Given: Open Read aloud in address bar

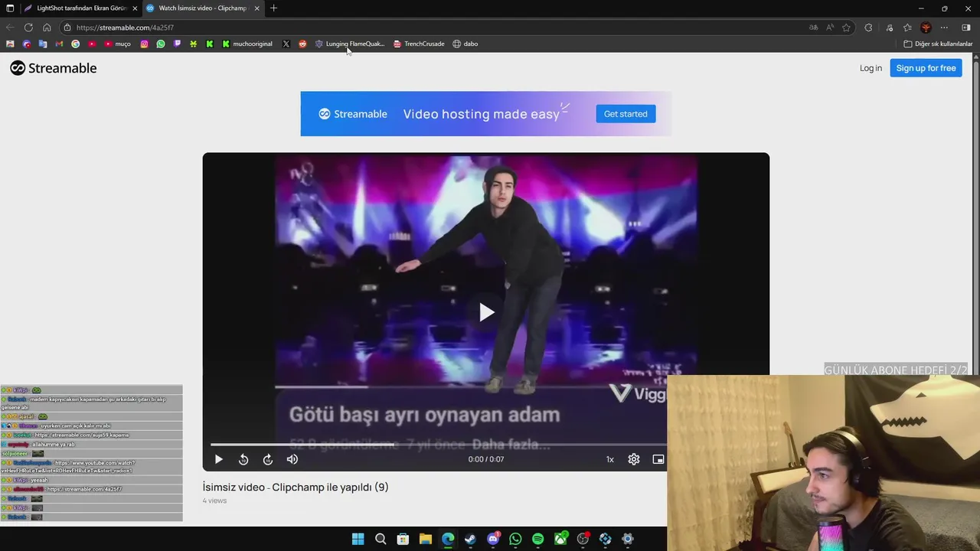Looking at the screenshot, I should pyautogui.click(x=830, y=28).
